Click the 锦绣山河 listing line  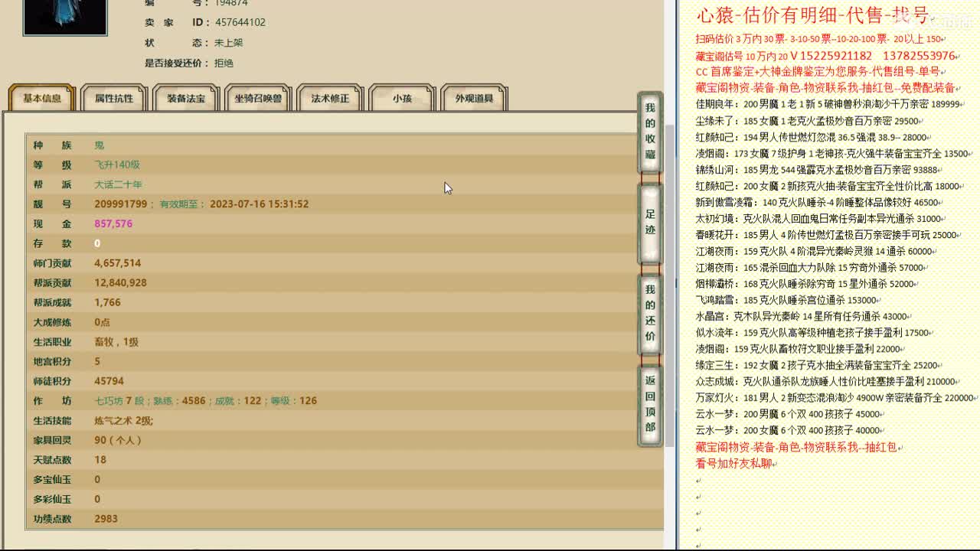pos(819,170)
